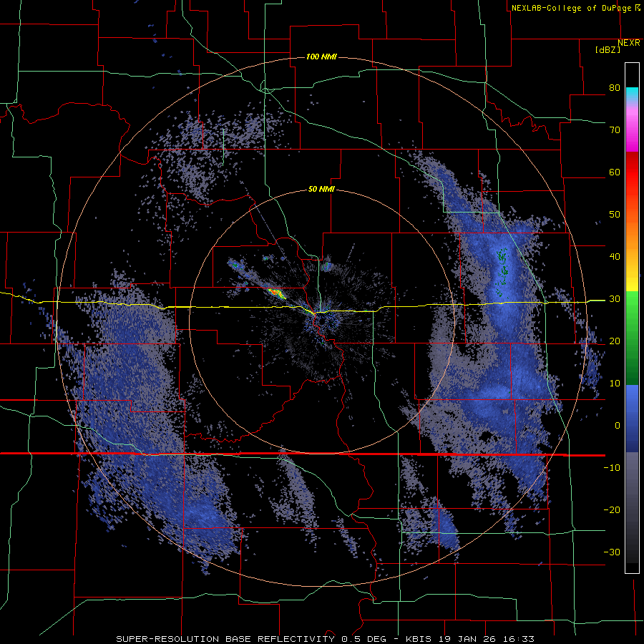Click the 16:33 time stamp in the caption
The width and height of the screenshot is (644, 644).
click(518, 639)
